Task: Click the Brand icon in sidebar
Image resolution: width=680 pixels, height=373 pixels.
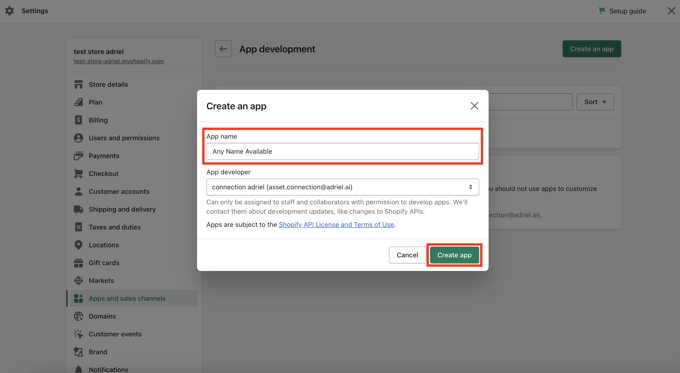Action: (78, 352)
